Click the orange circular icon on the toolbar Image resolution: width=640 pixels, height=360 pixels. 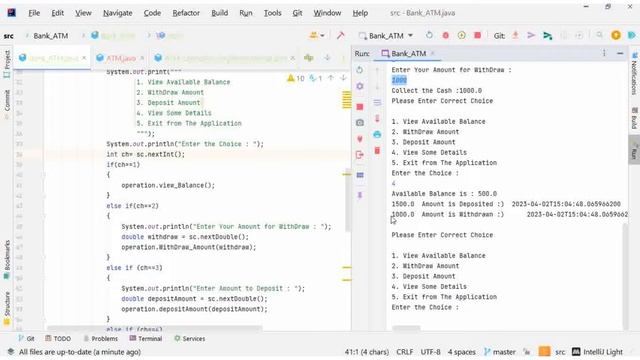click(616, 36)
